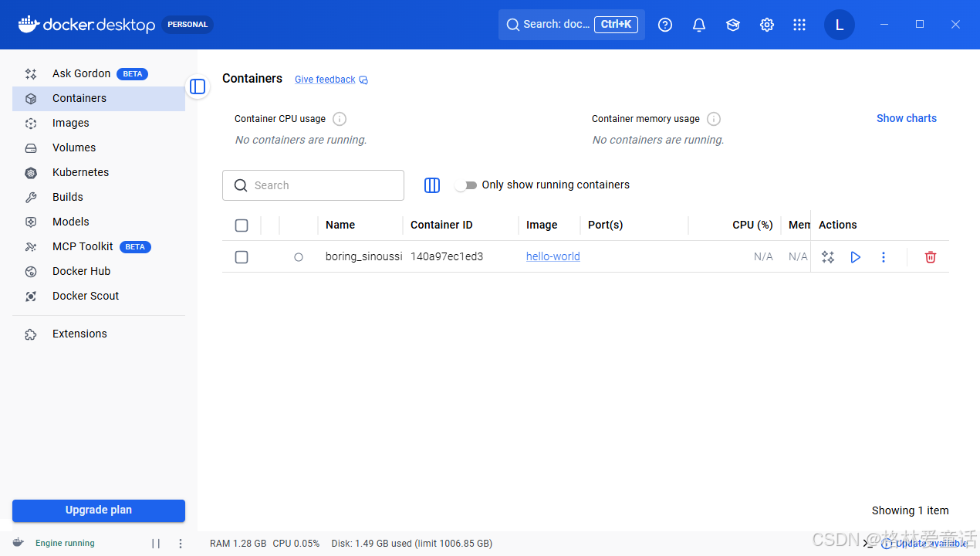Check the boring_sinoussi row checkbox
The height and width of the screenshot is (556, 980).
(x=242, y=257)
